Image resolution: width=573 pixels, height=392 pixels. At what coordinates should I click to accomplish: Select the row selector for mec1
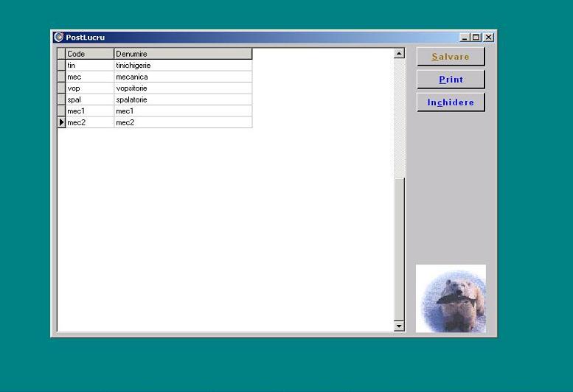pyautogui.click(x=62, y=111)
